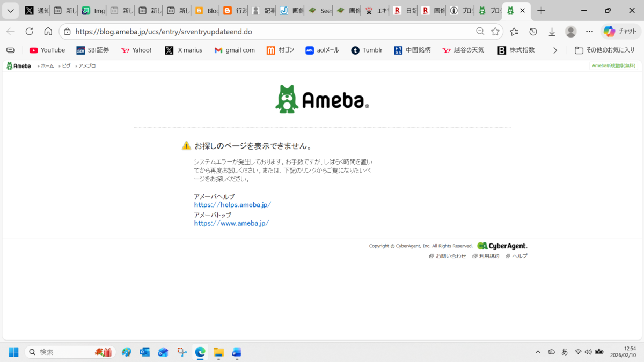644x362 pixels.
Task: Click the browser reload button
Action: (30, 32)
